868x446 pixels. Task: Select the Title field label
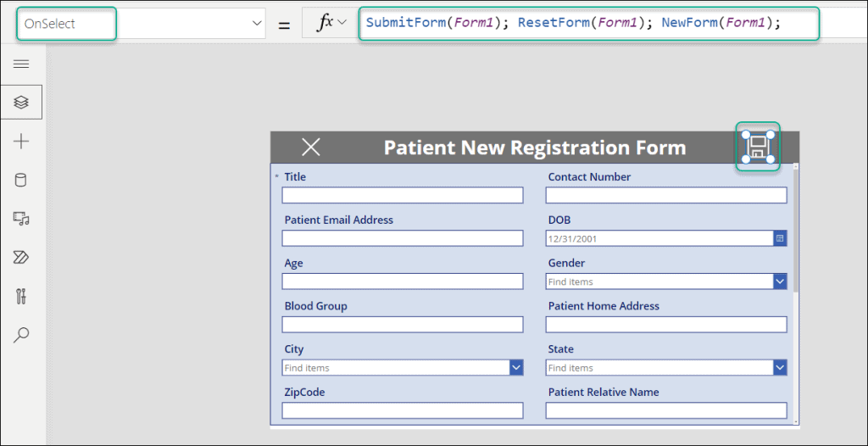click(x=295, y=176)
